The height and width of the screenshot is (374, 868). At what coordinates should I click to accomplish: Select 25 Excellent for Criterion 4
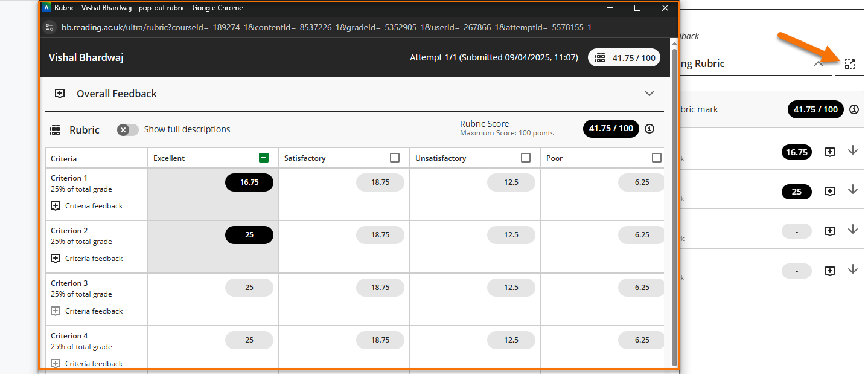(x=249, y=340)
